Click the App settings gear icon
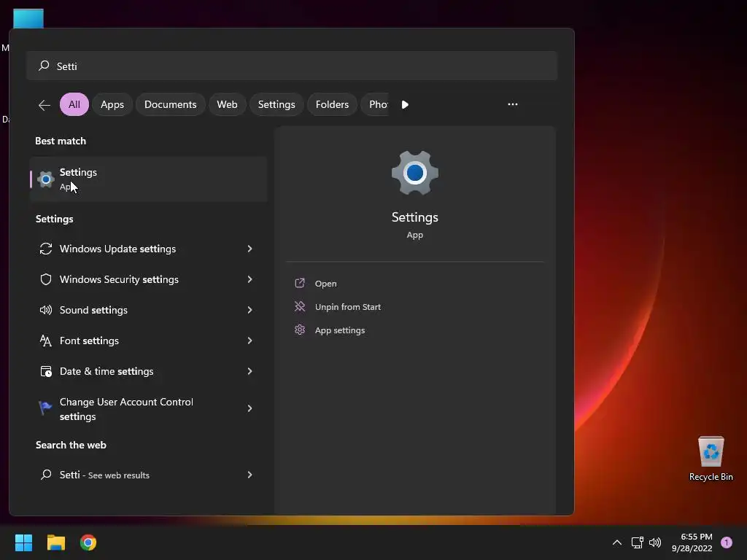The height and width of the screenshot is (560, 747). [x=300, y=330]
